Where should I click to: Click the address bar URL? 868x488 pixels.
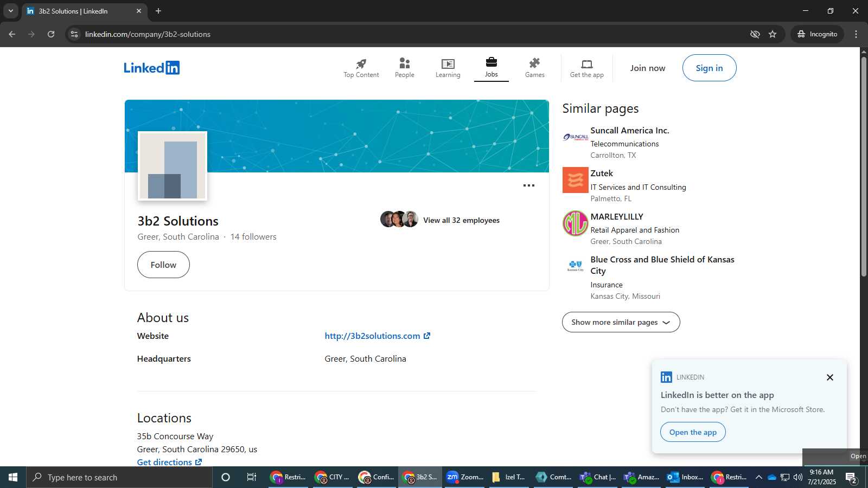(x=148, y=34)
